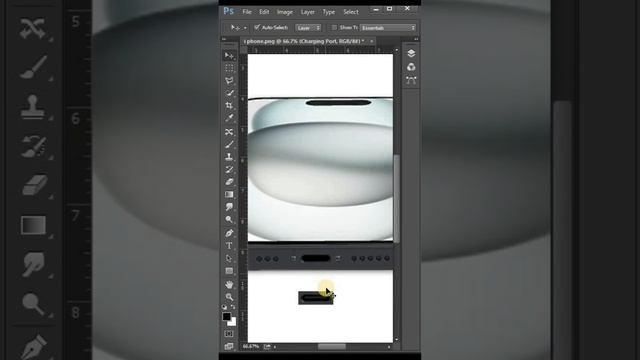Open the File menu

247,12
